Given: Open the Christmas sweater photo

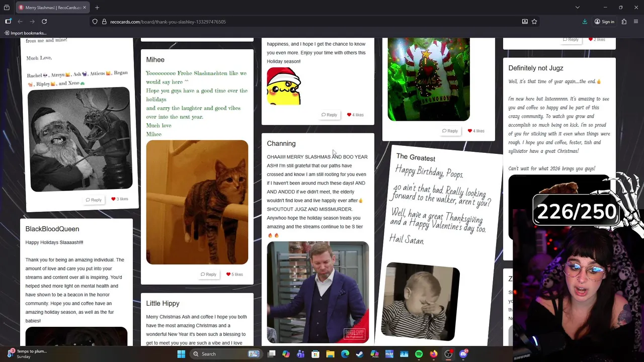Looking at the screenshot, I should pyautogui.click(x=429, y=79).
